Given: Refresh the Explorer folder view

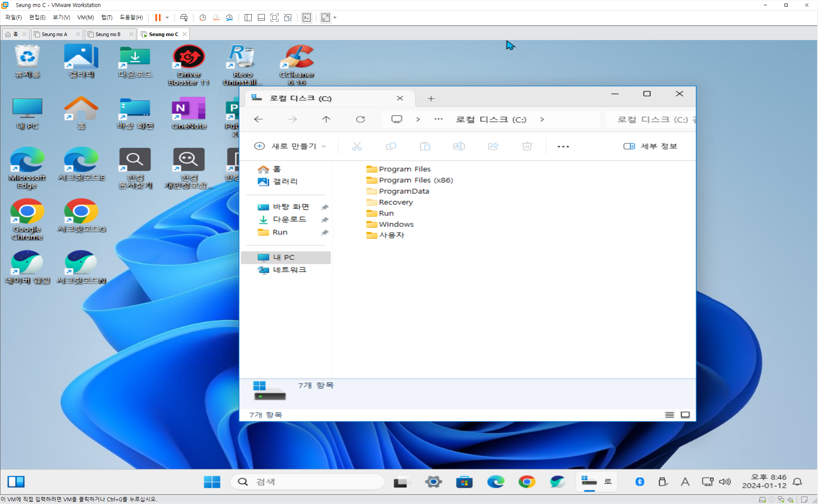Looking at the screenshot, I should click(x=360, y=119).
